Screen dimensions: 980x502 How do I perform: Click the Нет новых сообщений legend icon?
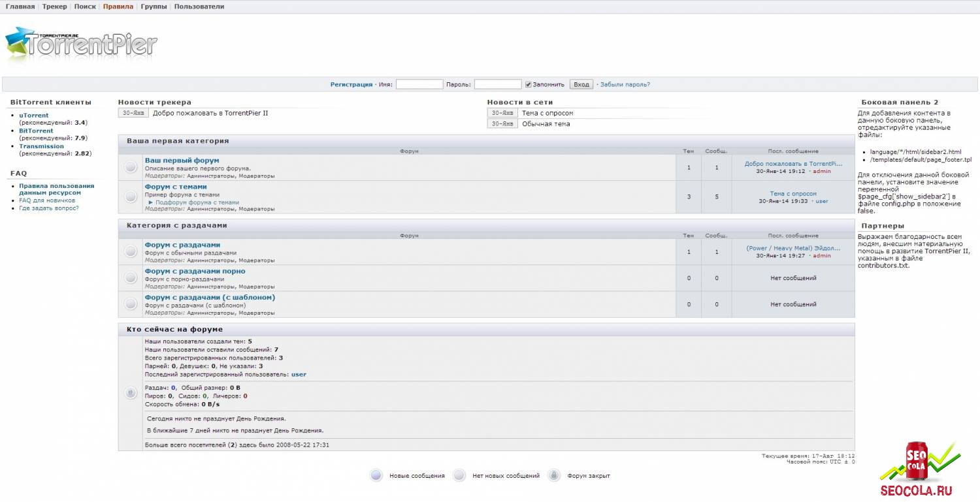459,475
